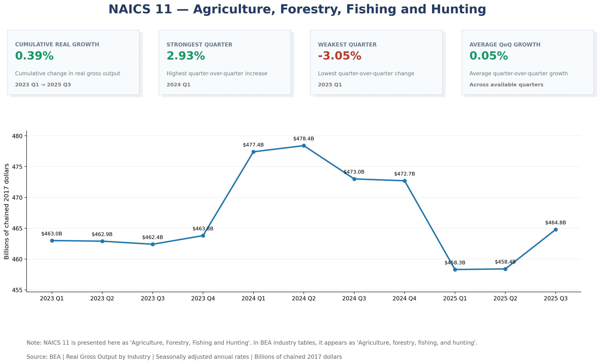The height and width of the screenshot is (364, 601).
Task: Click the 2024 Q1 data point marker
Action: pos(253,152)
